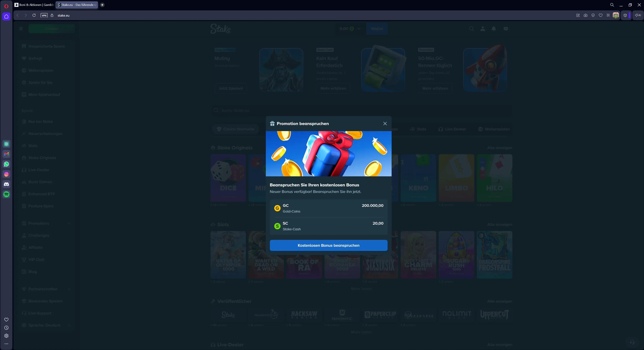Go forward to the next page
644x350 pixels.
click(x=25, y=15)
